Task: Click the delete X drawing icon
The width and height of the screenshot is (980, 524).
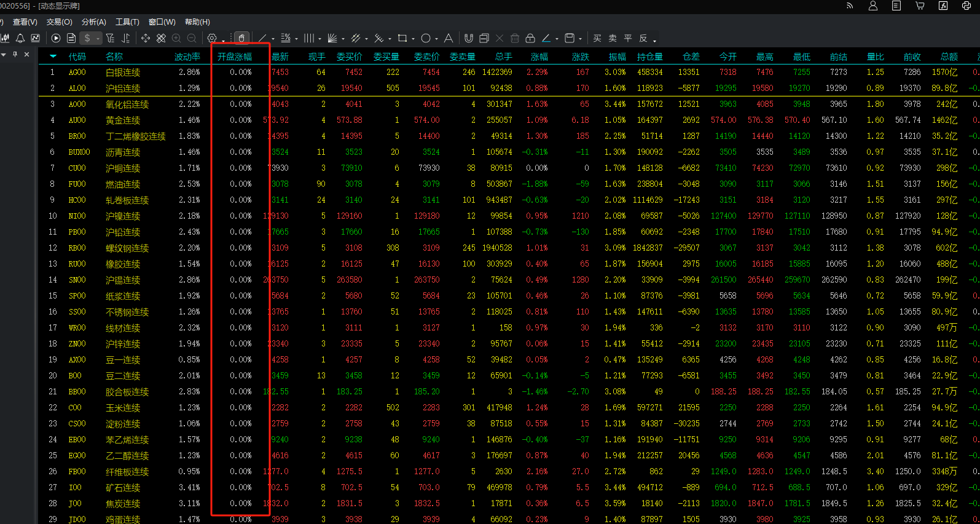Action: click(x=500, y=38)
